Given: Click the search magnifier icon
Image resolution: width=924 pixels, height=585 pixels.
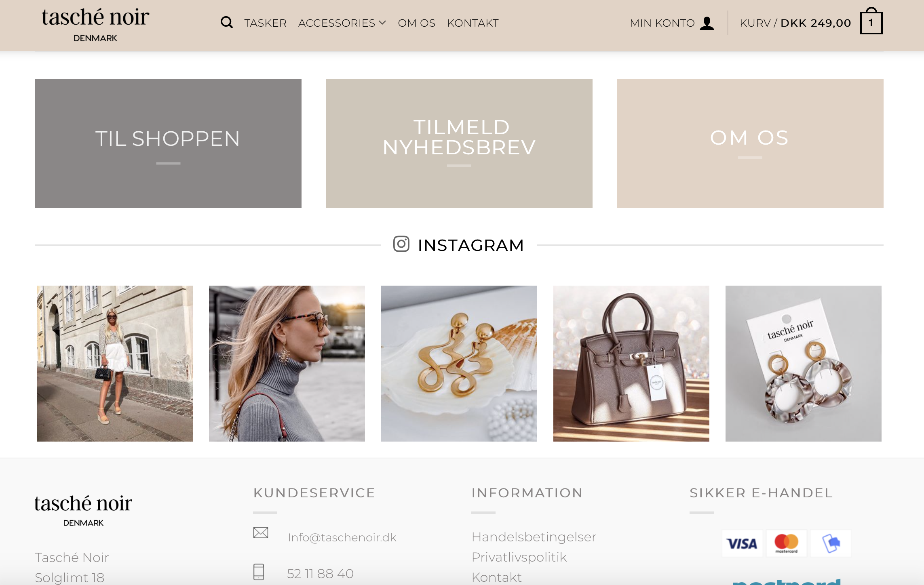Looking at the screenshot, I should point(226,23).
